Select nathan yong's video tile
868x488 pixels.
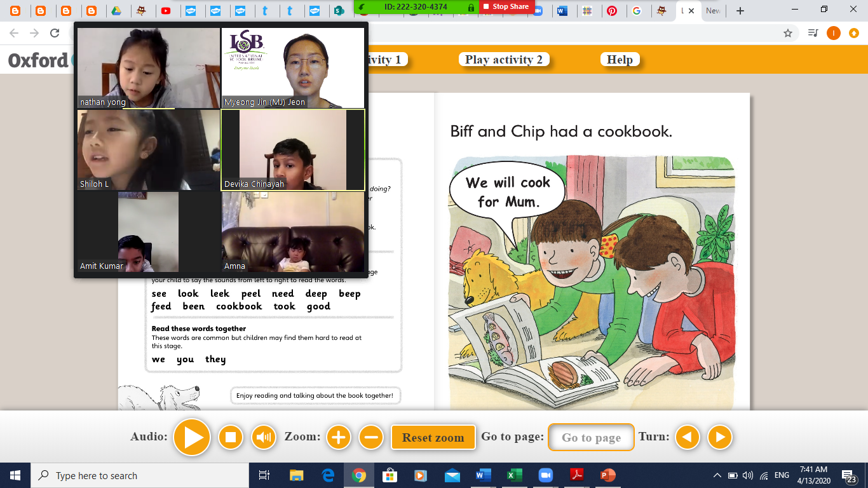149,68
